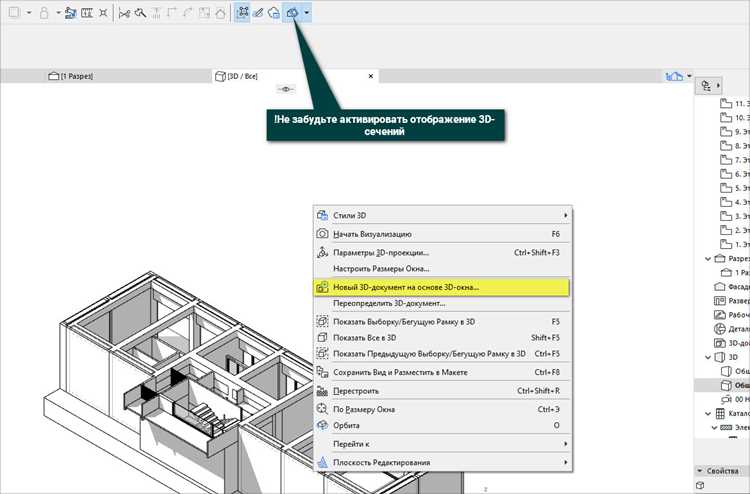Click the blue buildings icon by the tab bar
This screenshot has width=750, height=494.
(x=674, y=76)
